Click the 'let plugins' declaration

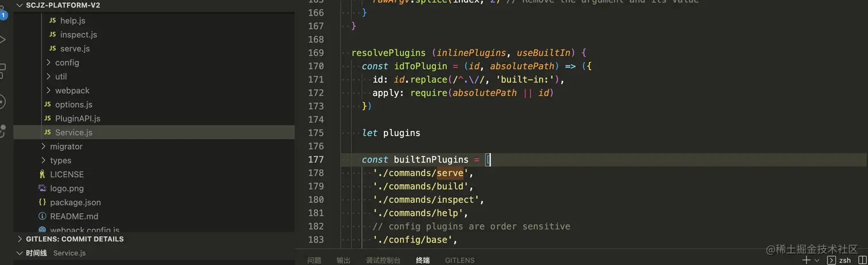point(391,133)
